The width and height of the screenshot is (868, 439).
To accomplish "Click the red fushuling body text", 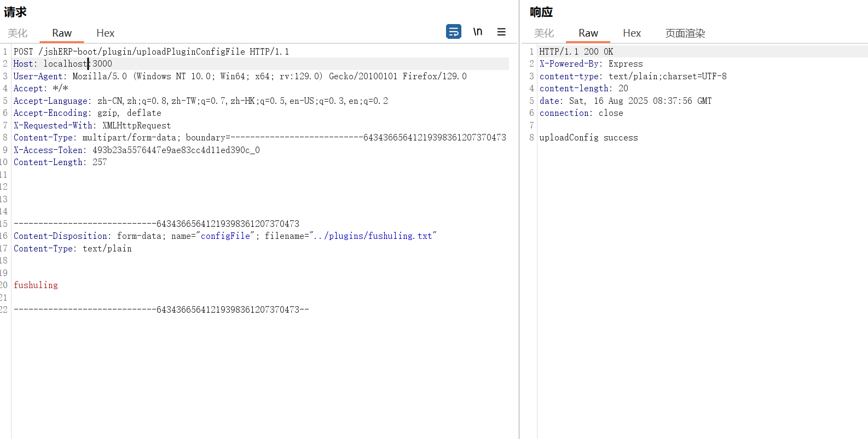I will click(x=36, y=285).
